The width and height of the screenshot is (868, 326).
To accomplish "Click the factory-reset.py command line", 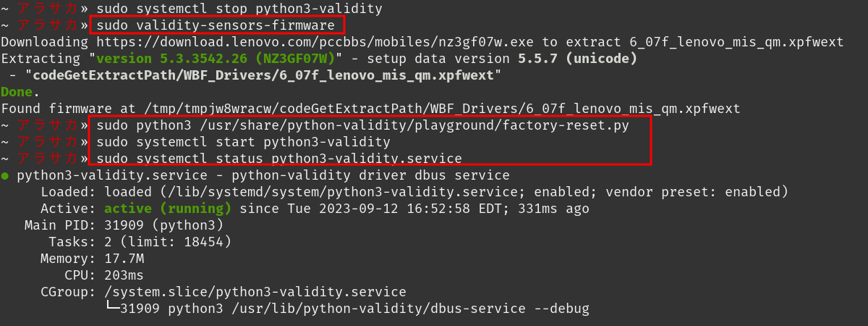I will coord(362,125).
